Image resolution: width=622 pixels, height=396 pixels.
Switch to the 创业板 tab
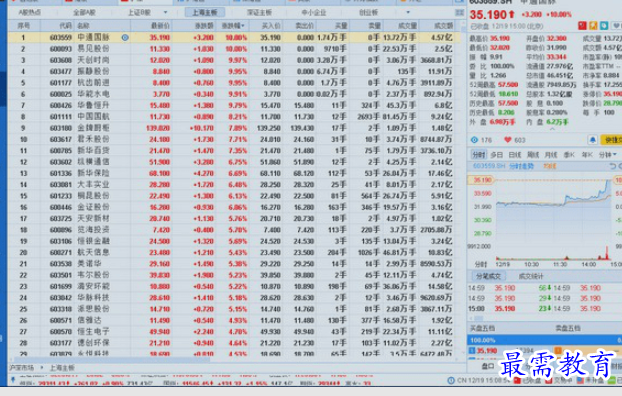368,13
